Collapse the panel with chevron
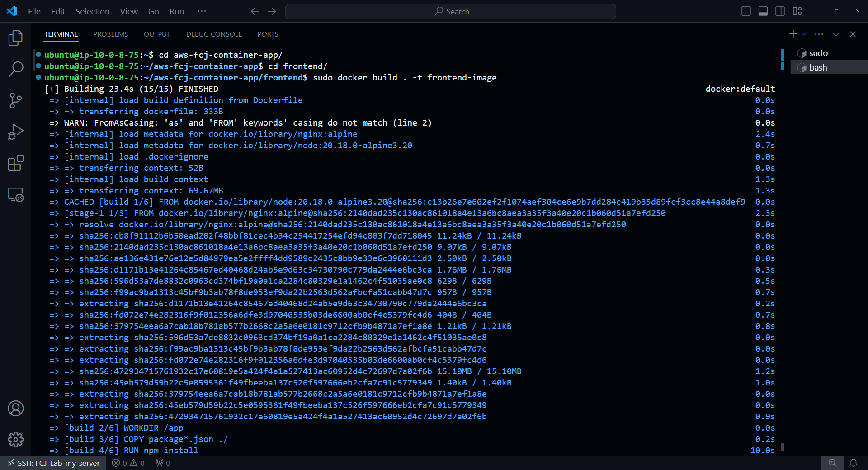 click(x=836, y=34)
